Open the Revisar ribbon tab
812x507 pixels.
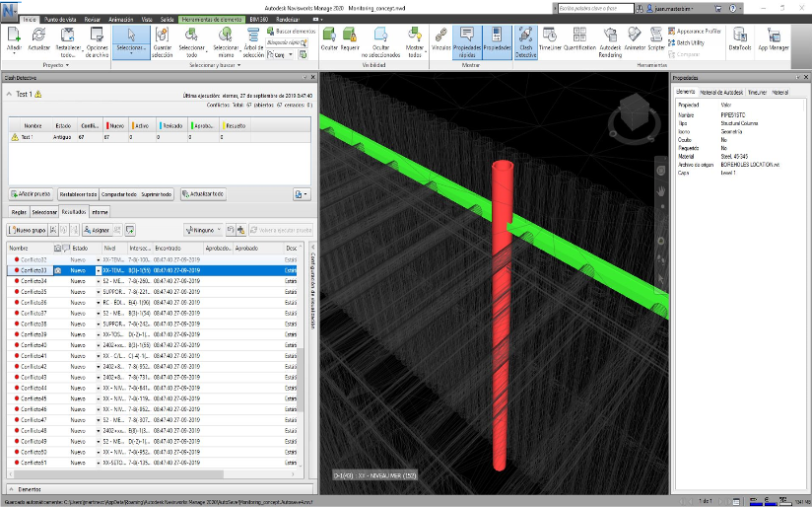[x=93, y=19]
